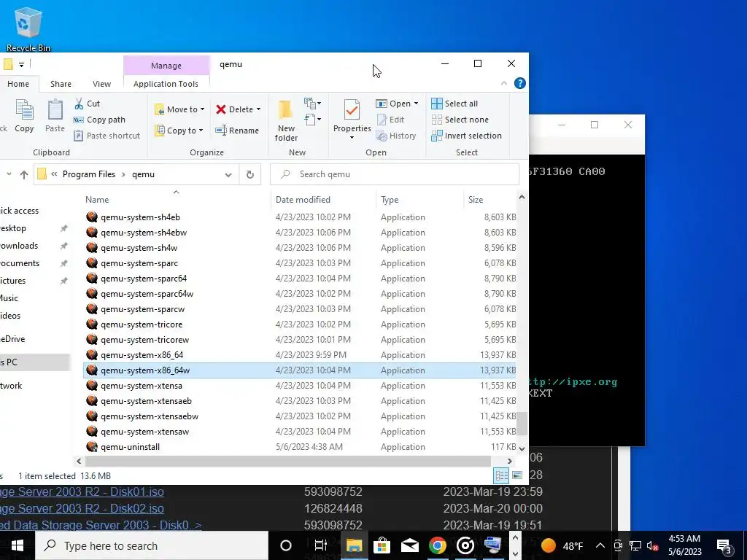The image size is (747, 560).
Task: Open the Application Tools tab
Action: tap(166, 84)
